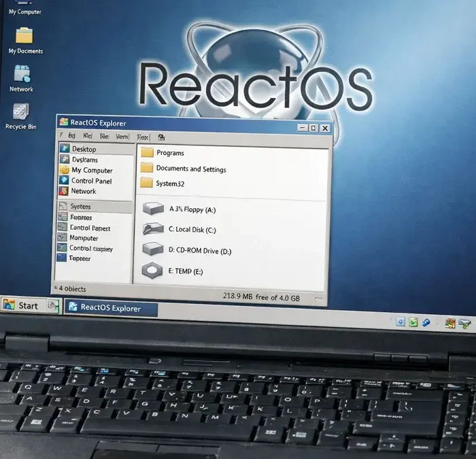Open the Recycle Bin desktop icon

20,116
